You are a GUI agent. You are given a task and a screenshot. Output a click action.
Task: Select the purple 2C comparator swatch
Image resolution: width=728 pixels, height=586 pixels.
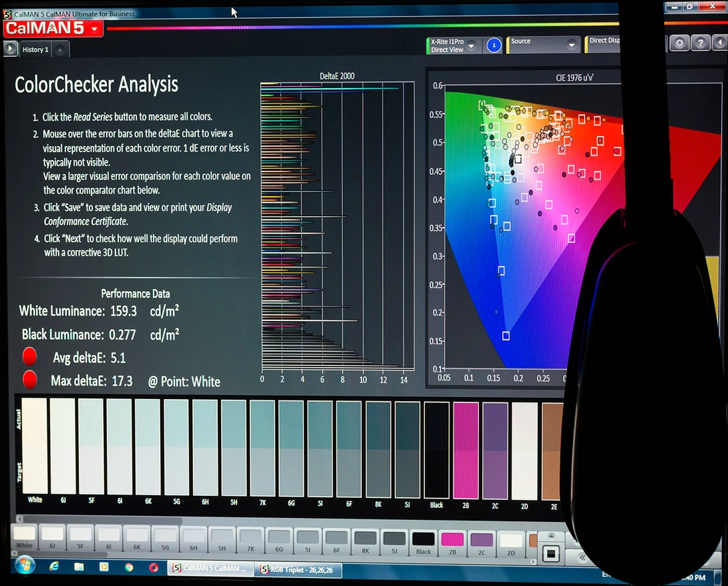[x=496, y=451]
